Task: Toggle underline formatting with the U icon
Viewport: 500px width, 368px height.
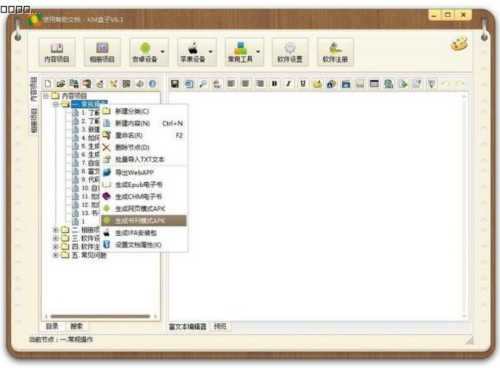Action: pyautogui.click(x=303, y=84)
